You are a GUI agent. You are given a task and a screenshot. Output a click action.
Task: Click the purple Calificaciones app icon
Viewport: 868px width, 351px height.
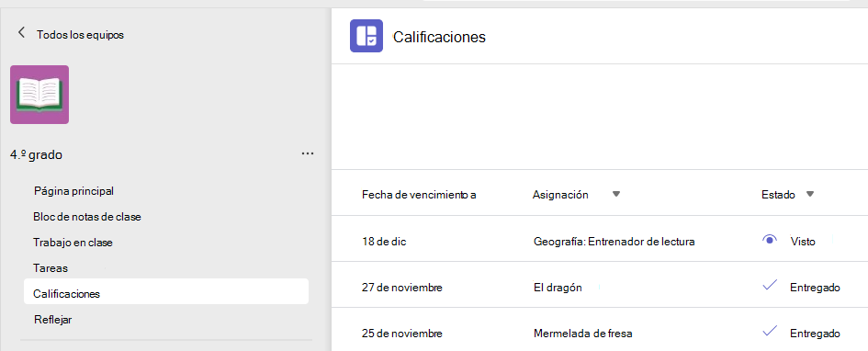pos(366,36)
